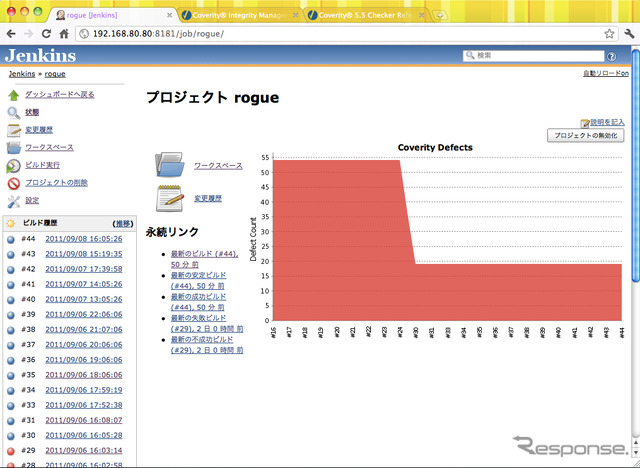Toggle 自動リロードon link
Image resolution: width=640 pixels, height=468 pixels.
tap(606, 73)
